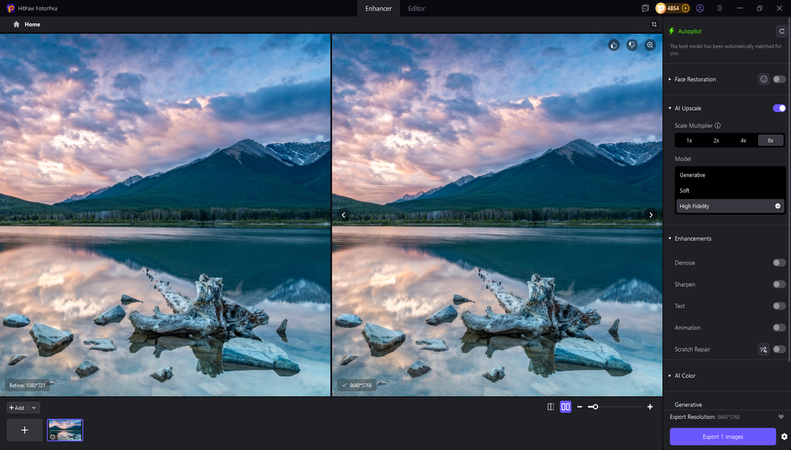Viewport: 791px width, 450px height.
Task: Click the Scale Multiplier info icon
Action: pyautogui.click(x=717, y=126)
